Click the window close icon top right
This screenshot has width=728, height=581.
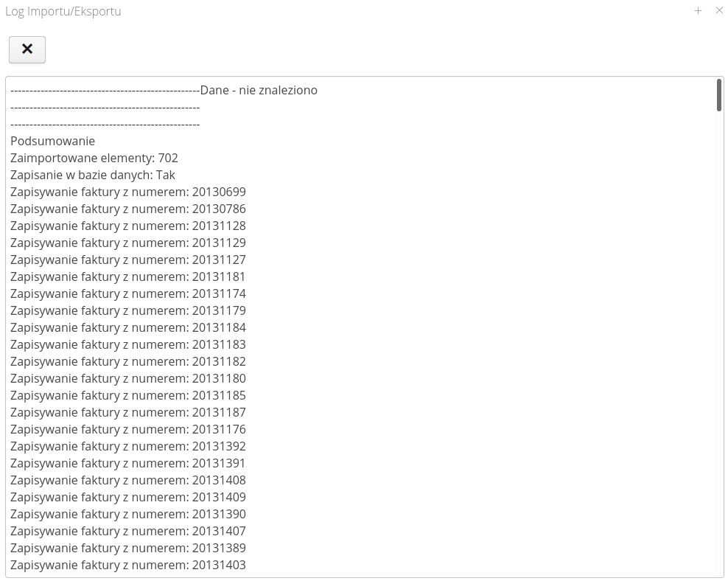(x=719, y=10)
